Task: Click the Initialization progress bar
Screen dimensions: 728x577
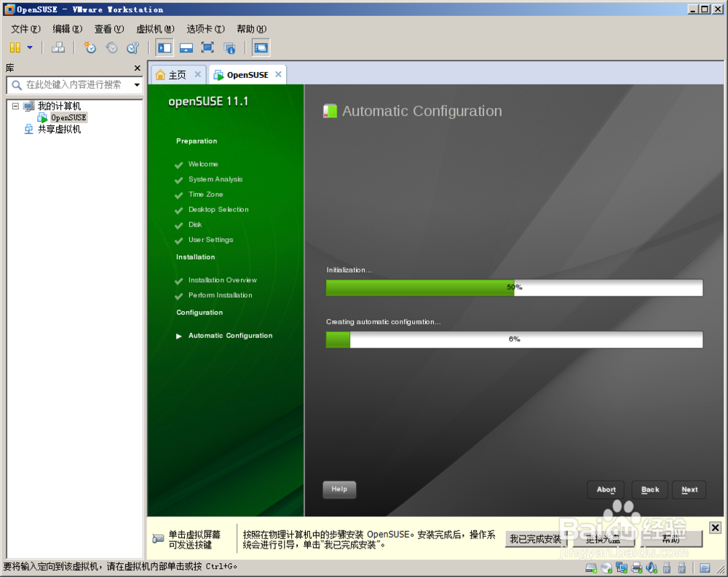Action: coord(515,288)
